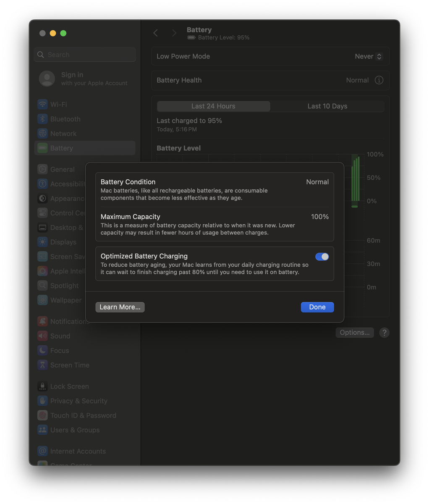This screenshot has height=504, width=429.
Task: Click the Learn More button
Action: (x=120, y=307)
